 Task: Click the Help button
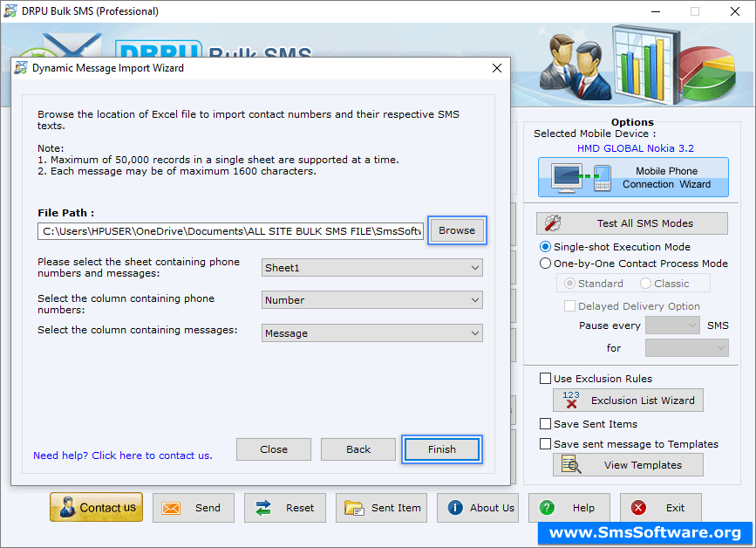(569, 508)
